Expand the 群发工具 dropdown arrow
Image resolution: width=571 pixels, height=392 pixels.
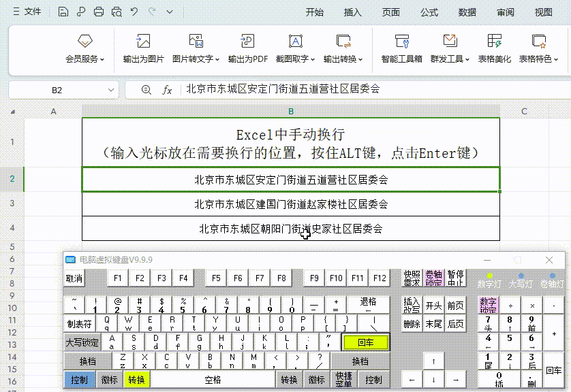467,59
